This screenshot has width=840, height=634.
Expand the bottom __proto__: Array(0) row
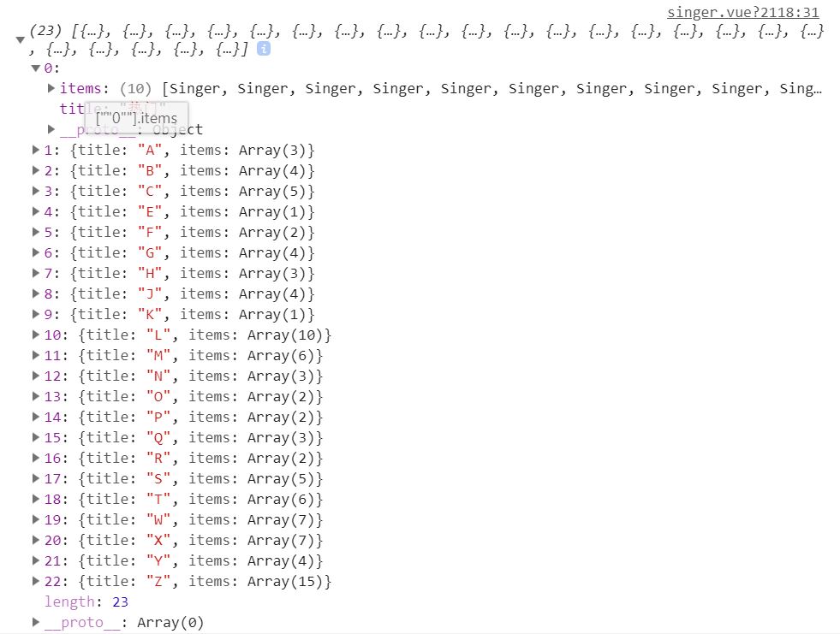point(36,622)
